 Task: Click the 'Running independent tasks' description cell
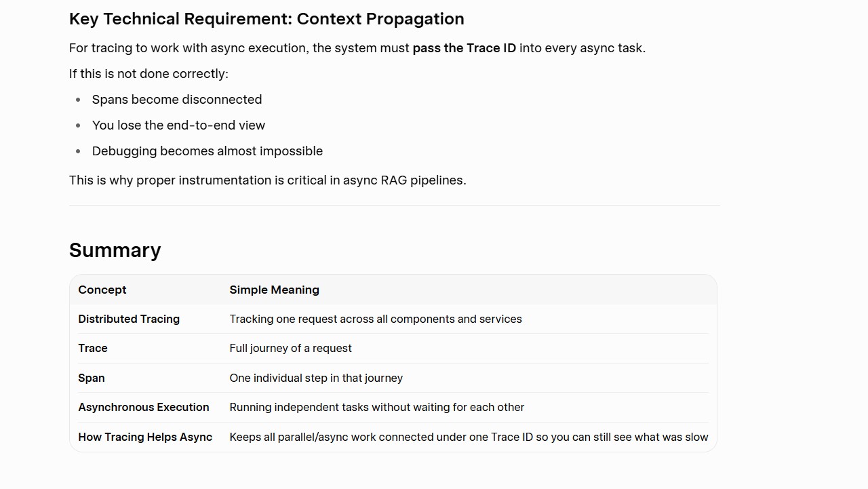pos(377,407)
